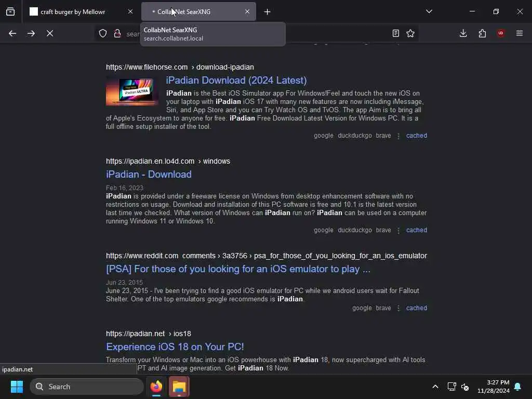Open Experience iOS 18 on Your PC! result

click(175, 347)
